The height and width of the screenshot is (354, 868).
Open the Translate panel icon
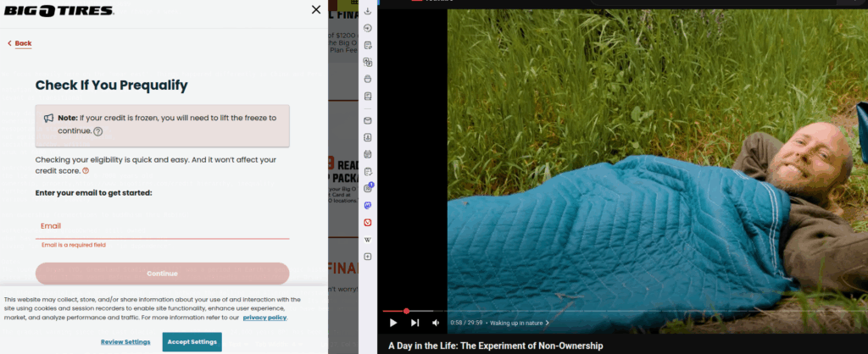pos(368,63)
